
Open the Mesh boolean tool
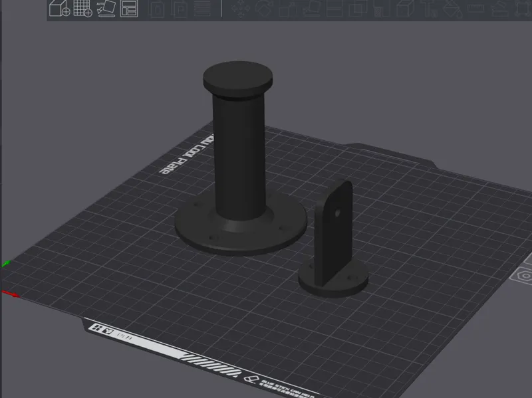[x=358, y=8]
